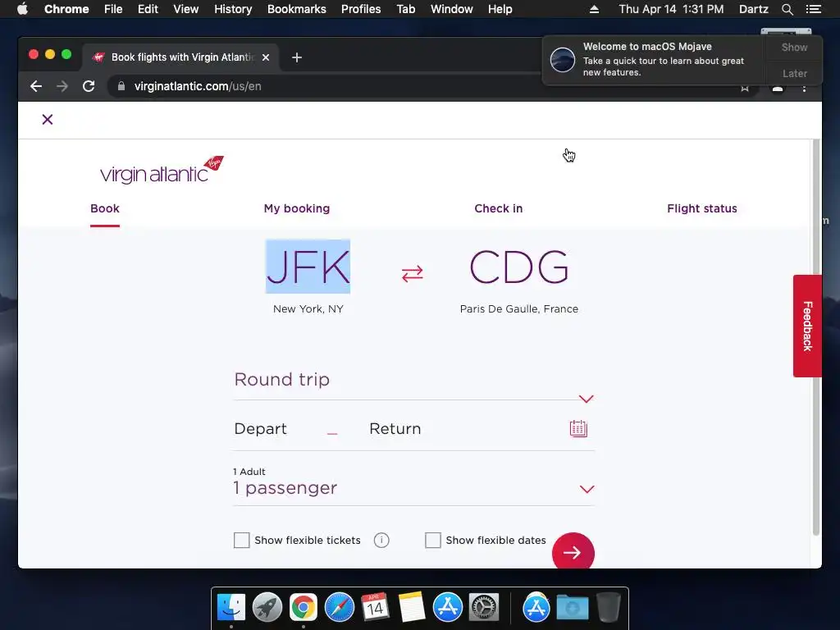The height and width of the screenshot is (630, 840).
Task: Open Calendar from the Dock
Action: [x=375, y=608]
